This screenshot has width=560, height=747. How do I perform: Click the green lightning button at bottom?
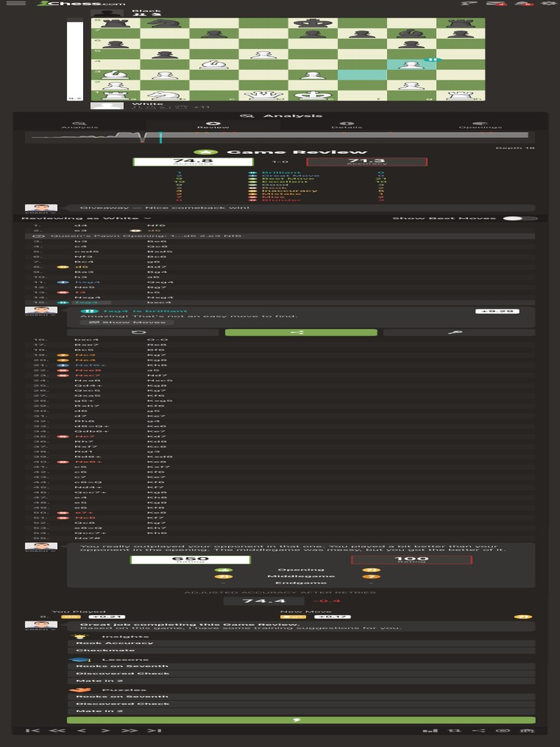pos(301,720)
